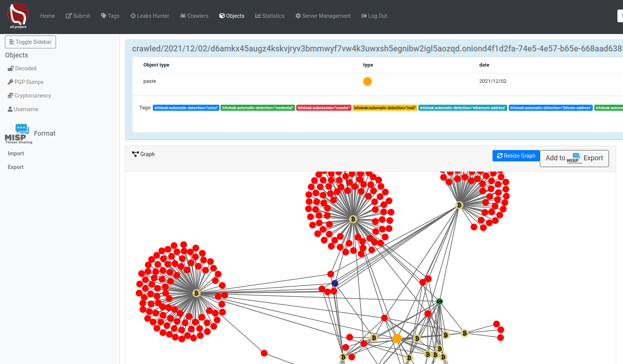This screenshot has width=623, height=364.
Task: Open Cryptocurrency objects in sidebar
Action: point(30,96)
